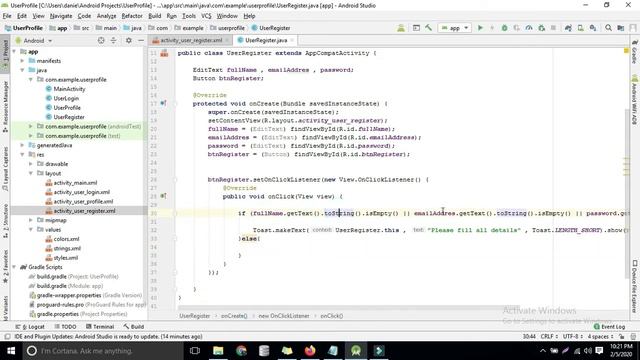Run the app with green play button
640x360 pixels.
480,28
